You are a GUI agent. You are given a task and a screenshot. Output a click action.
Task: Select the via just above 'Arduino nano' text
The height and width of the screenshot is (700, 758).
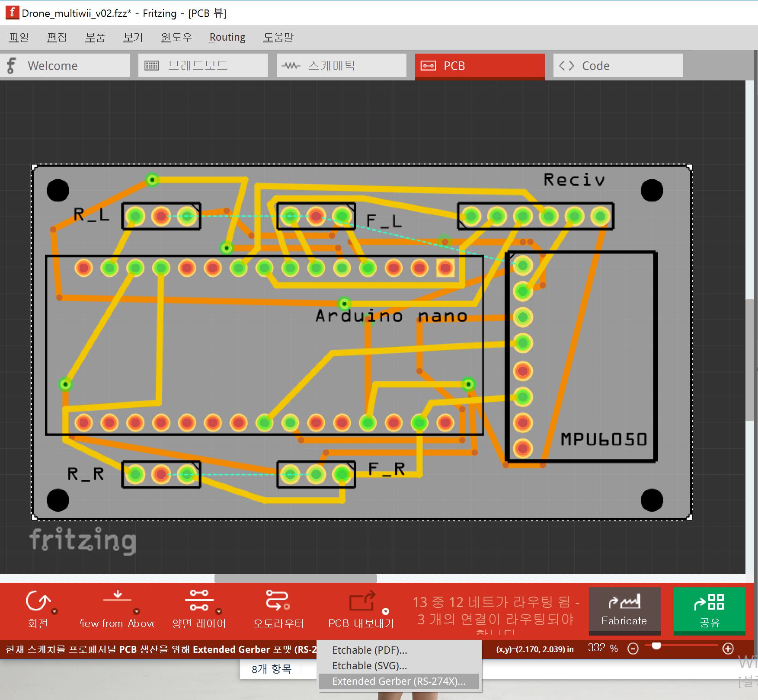coord(344,304)
